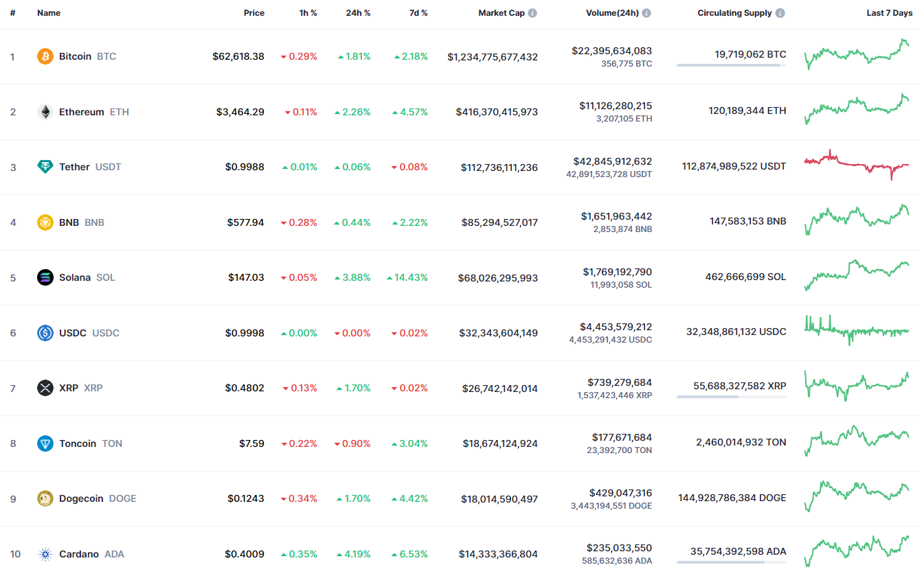
Task: Sort by the 24h % column header
Action: pyautogui.click(x=358, y=13)
